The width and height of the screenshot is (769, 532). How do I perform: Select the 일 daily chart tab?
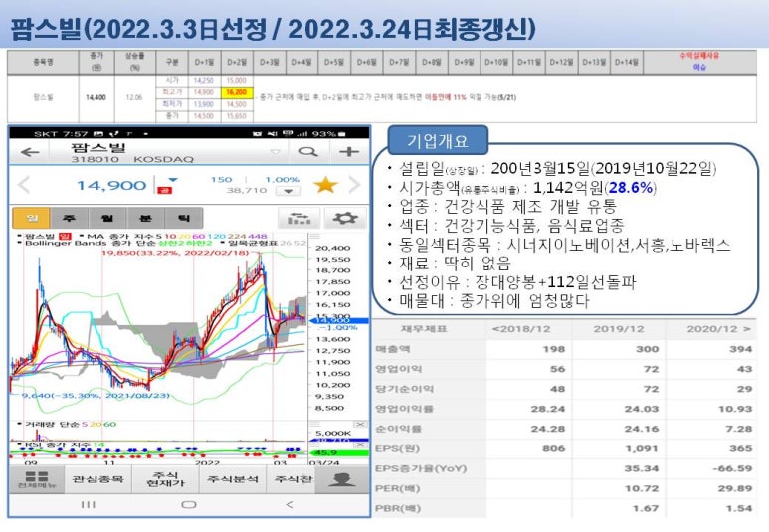pyautogui.click(x=32, y=218)
